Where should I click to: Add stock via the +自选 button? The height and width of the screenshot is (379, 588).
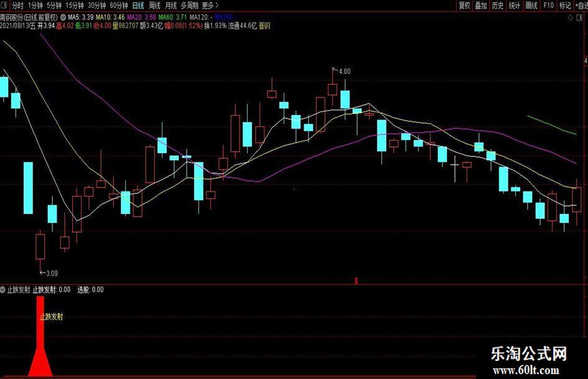click(581, 5)
